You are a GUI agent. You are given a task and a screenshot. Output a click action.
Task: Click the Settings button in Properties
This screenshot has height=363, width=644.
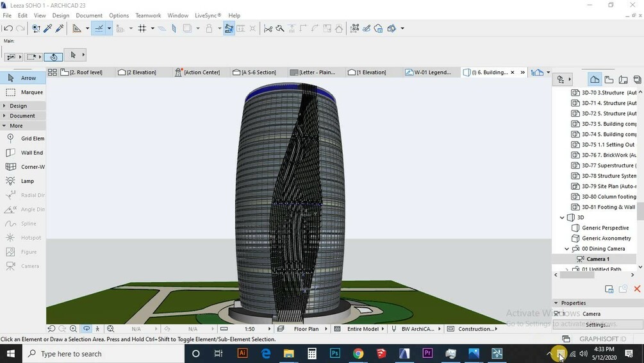(598, 325)
